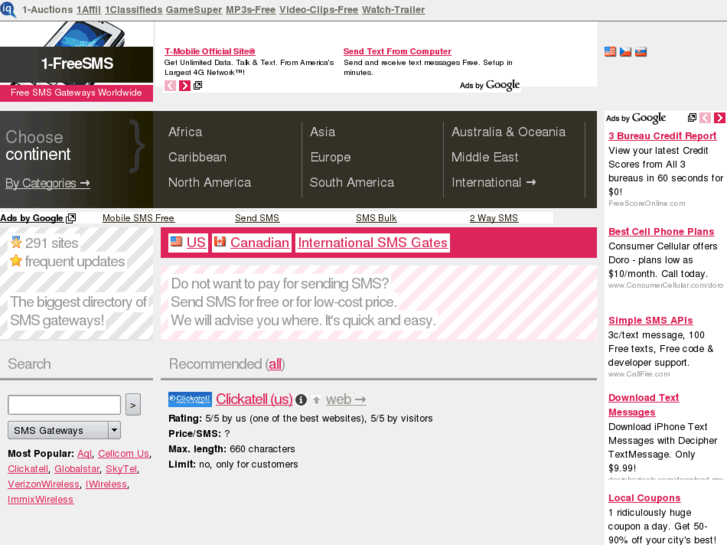Click By Categories link

tap(47, 183)
